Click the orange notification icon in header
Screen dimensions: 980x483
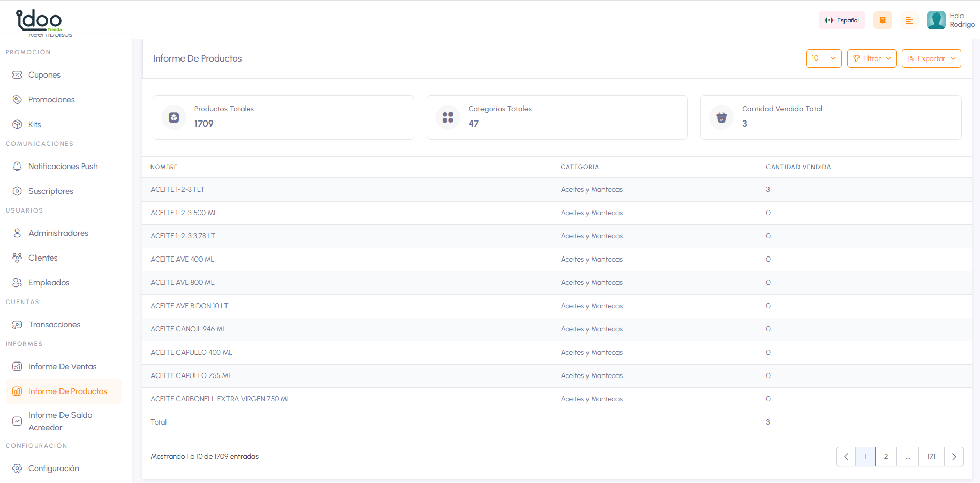882,20
